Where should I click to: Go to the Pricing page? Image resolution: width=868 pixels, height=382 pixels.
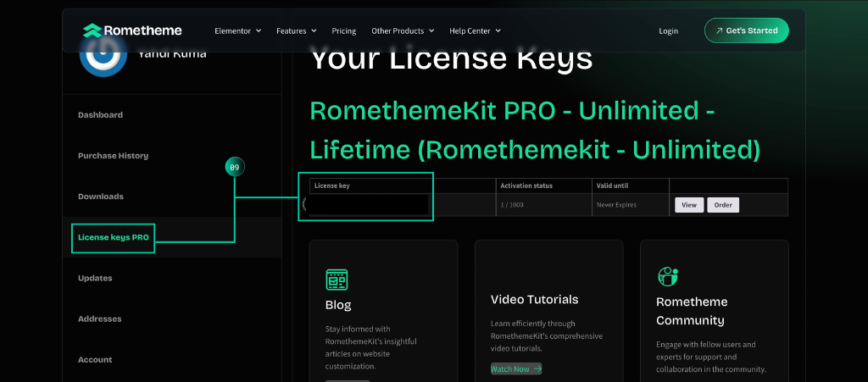point(344,31)
